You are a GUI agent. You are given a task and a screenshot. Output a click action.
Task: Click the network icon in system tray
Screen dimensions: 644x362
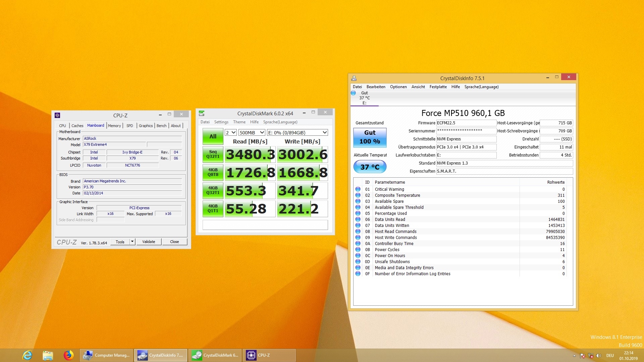[591, 356]
